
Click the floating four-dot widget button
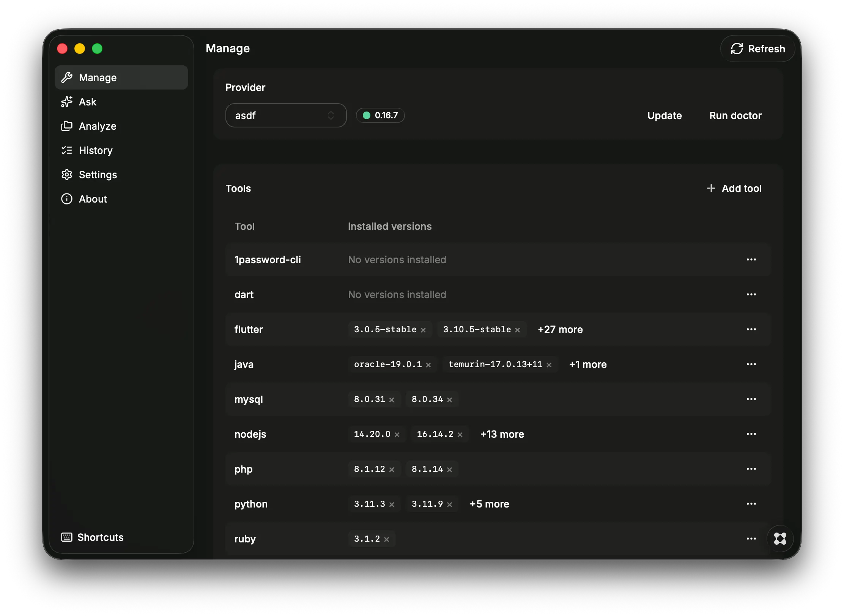tap(780, 538)
